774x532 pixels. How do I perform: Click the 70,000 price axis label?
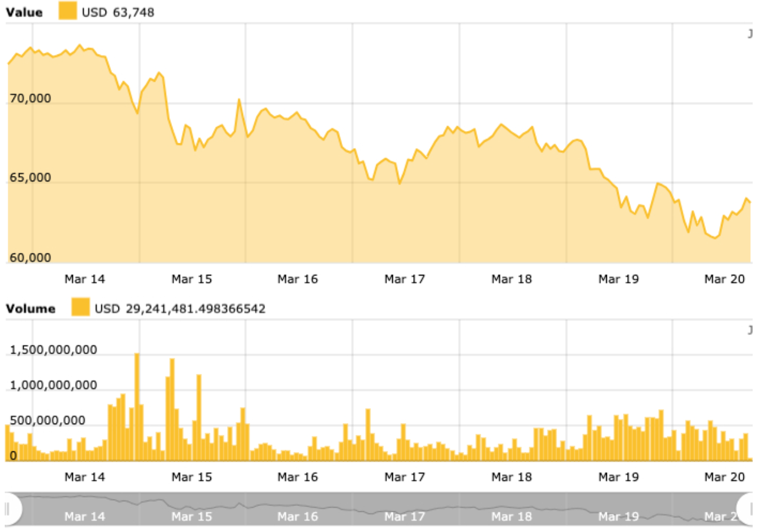31,98
